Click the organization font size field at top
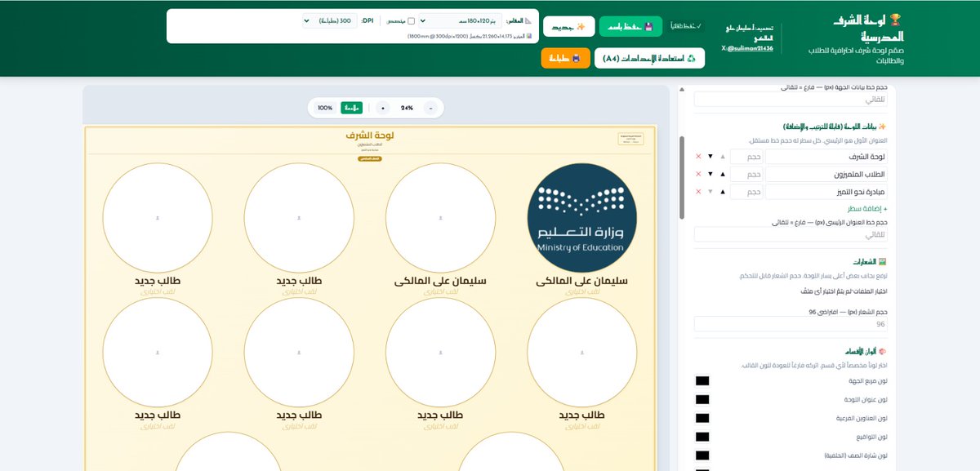980x471 pixels. click(791, 99)
